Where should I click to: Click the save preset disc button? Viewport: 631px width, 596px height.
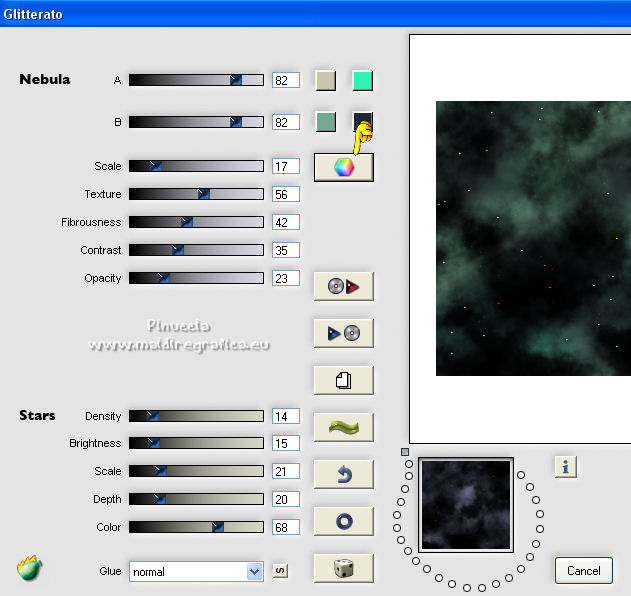(343, 333)
